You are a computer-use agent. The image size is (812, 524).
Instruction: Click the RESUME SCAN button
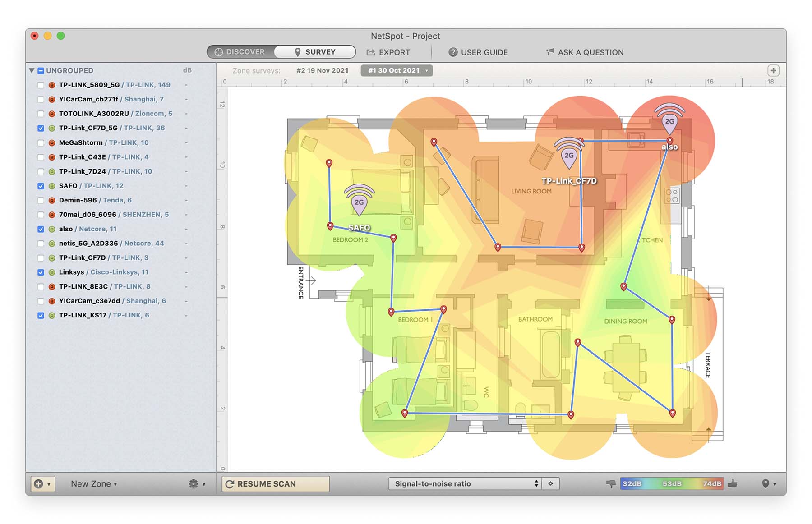[276, 483]
